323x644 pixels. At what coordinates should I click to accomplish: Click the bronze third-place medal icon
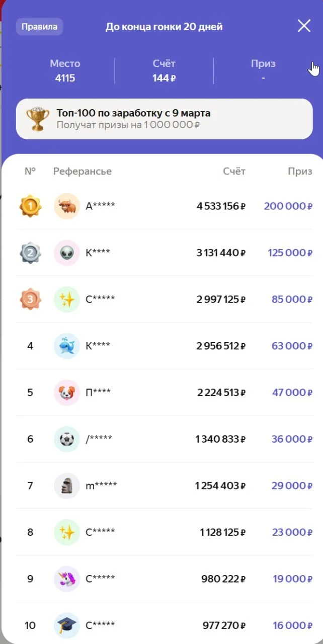(30, 299)
